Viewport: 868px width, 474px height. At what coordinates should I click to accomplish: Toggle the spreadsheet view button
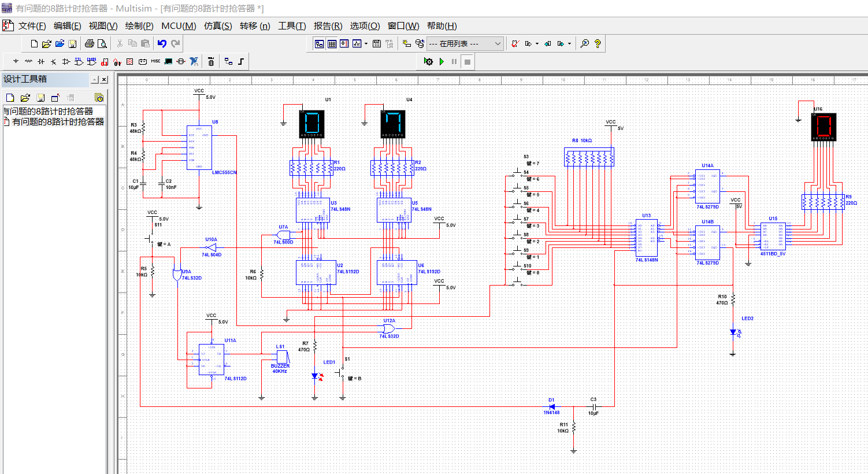coord(332,43)
